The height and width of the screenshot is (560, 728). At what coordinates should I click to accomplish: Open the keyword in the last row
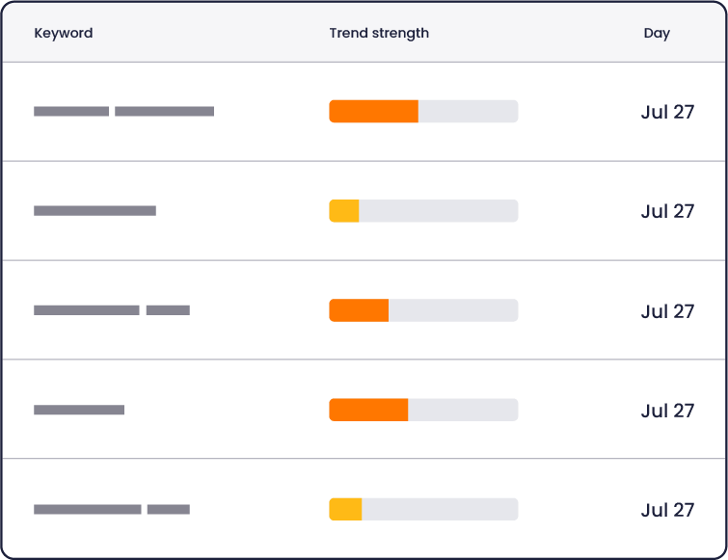pyautogui.click(x=111, y=509)
